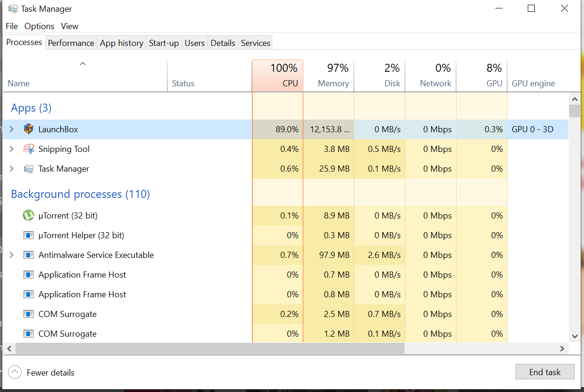Click the µTorrent green icon
The image size is (584, 392).
click(29, 216)
